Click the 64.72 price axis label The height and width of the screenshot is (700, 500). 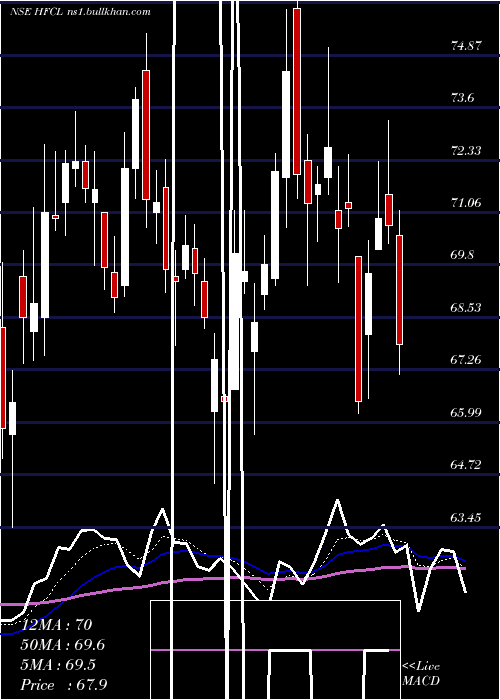[x=467, y=465]
